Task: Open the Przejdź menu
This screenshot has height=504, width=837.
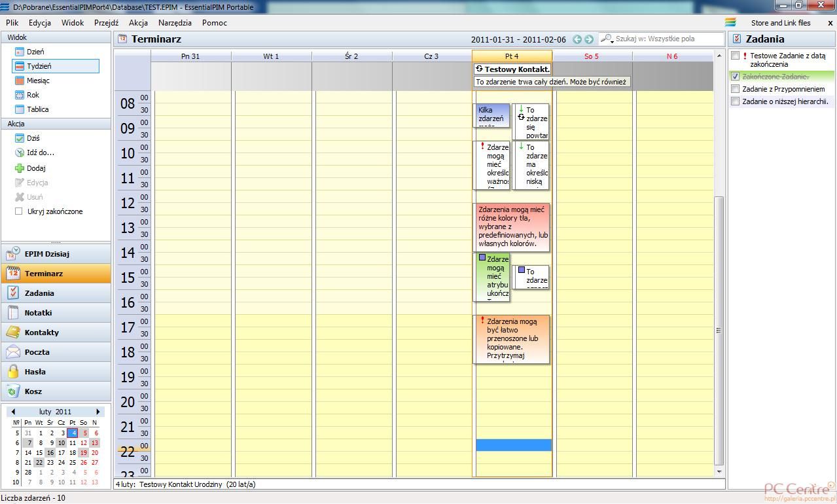Action: pyautogui.click(x=106, y=22)
